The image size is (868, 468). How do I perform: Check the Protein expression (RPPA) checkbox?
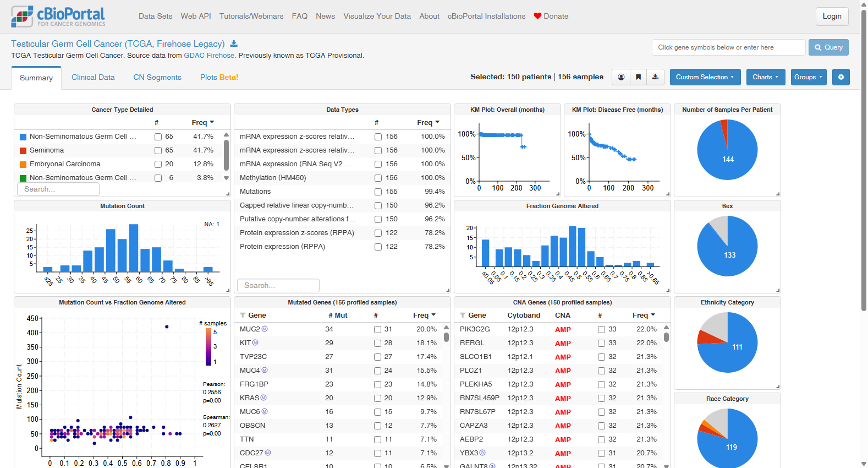(378, 247)
